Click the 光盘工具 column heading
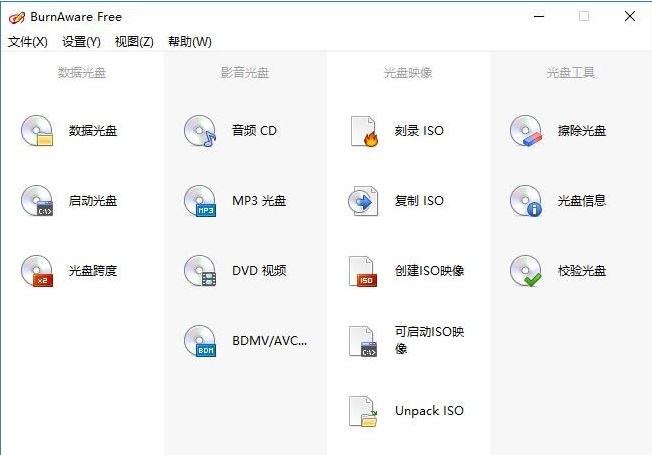This screenshot has height=455, width=652. (570, 73)
